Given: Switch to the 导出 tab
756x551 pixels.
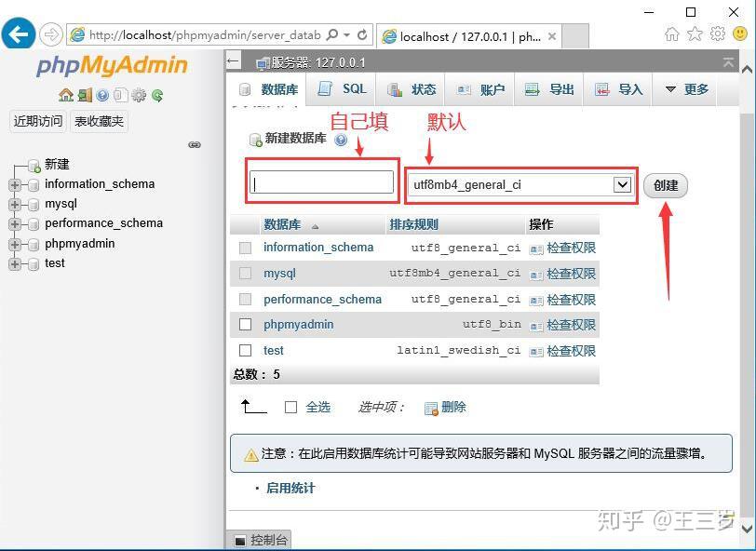Looking at the screenshot, I should coord(549,89).
